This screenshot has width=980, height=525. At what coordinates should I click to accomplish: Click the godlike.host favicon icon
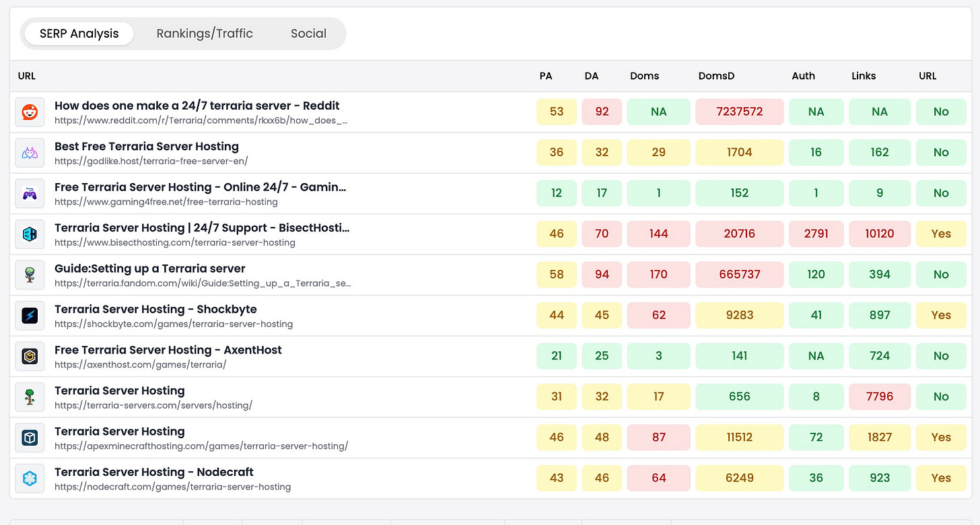point(30,153)
